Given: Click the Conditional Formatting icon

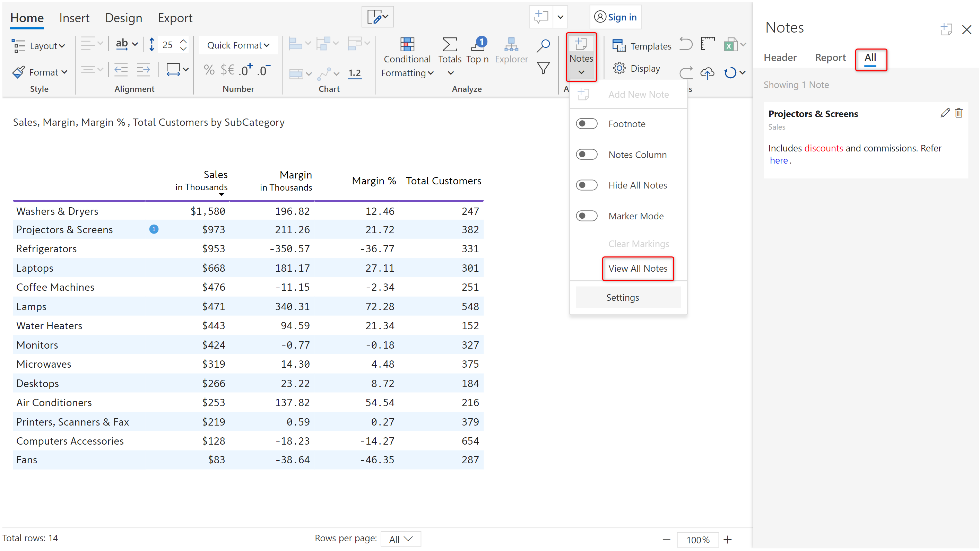Looking at the screenshot, I should coord(407,44).
